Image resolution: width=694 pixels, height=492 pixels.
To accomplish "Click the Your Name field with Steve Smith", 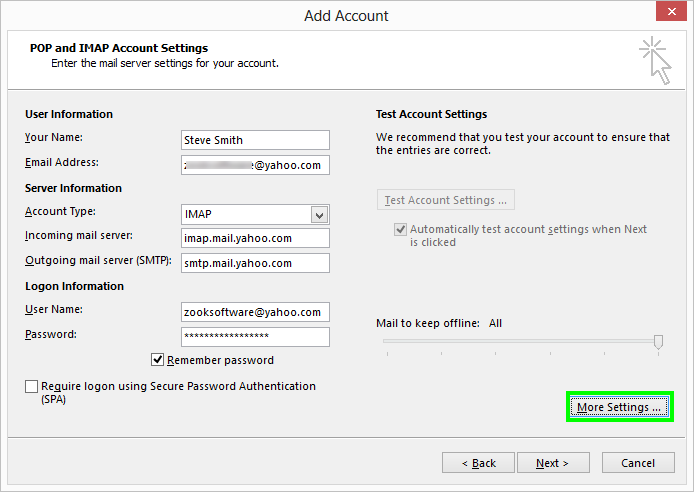I will coord(255,140).
